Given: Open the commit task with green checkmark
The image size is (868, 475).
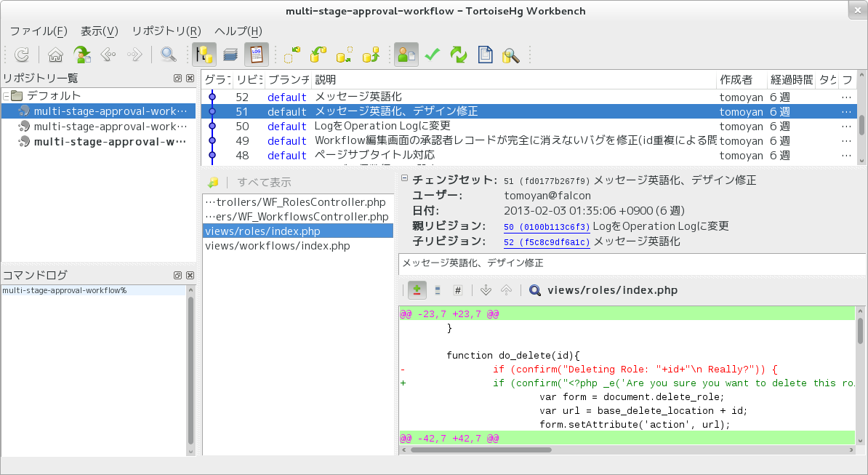Looking at the screenshot, I should click(x=433, y=55).
